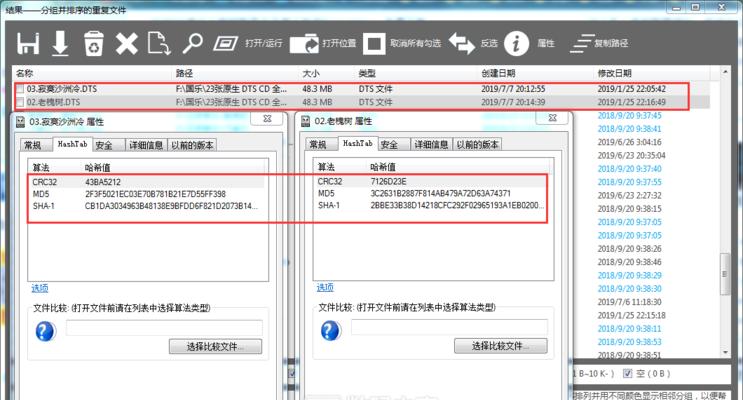Close the 03.寂寞沙洲冷 属性 dialog
Image resolution: width=743 pixels, height=400 pixels.
click(267, 119)
